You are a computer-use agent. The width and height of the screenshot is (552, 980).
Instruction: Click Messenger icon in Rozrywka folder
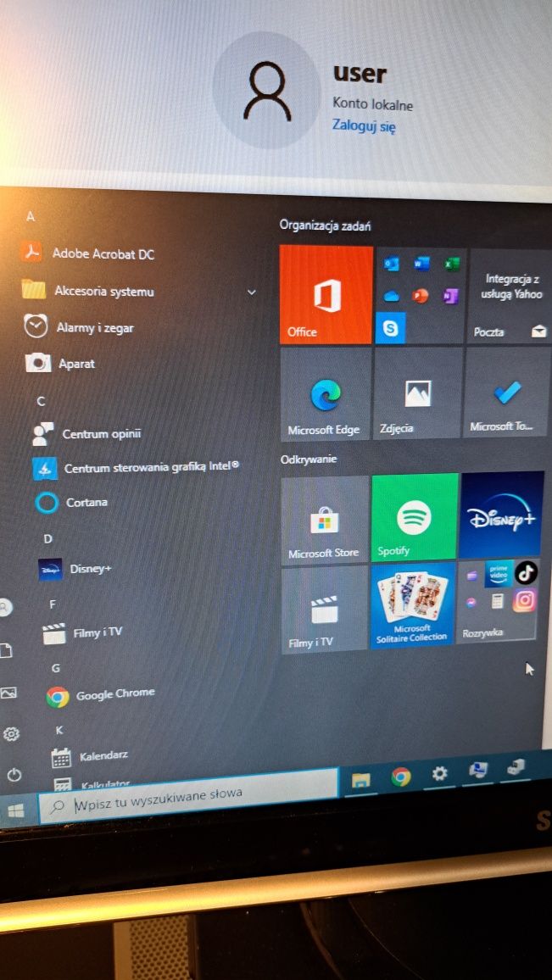[x=471, y=603]
